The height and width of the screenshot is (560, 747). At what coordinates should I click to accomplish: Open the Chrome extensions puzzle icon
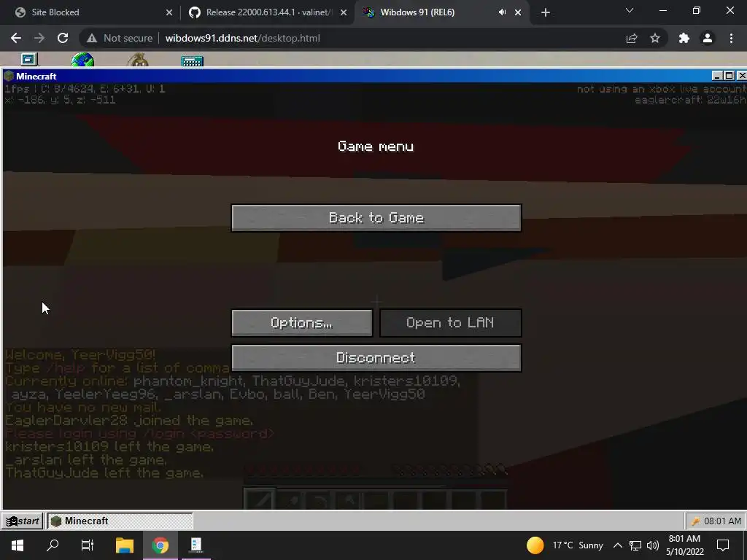tap(684, 38)
